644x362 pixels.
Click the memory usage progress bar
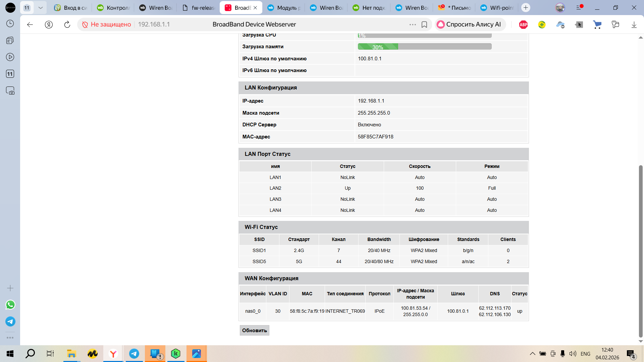point(424,47)
